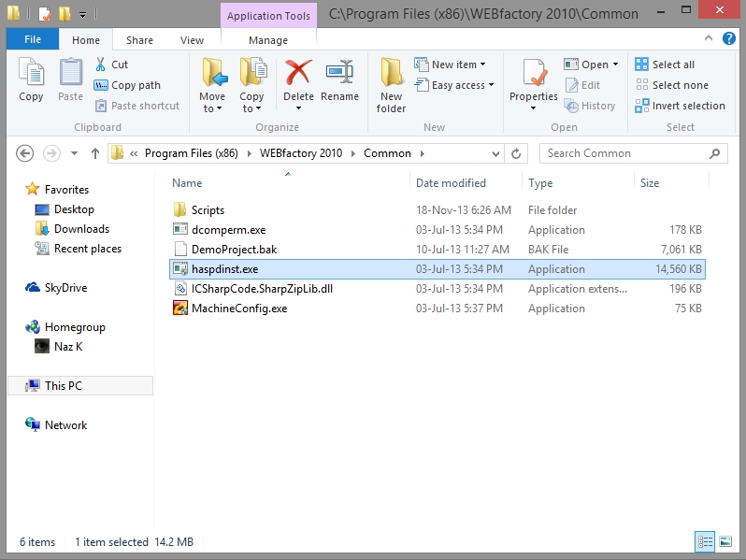Switch to the Manage ribbon tab
Viewport: 746px width, 560px height.
coord(268,40)
